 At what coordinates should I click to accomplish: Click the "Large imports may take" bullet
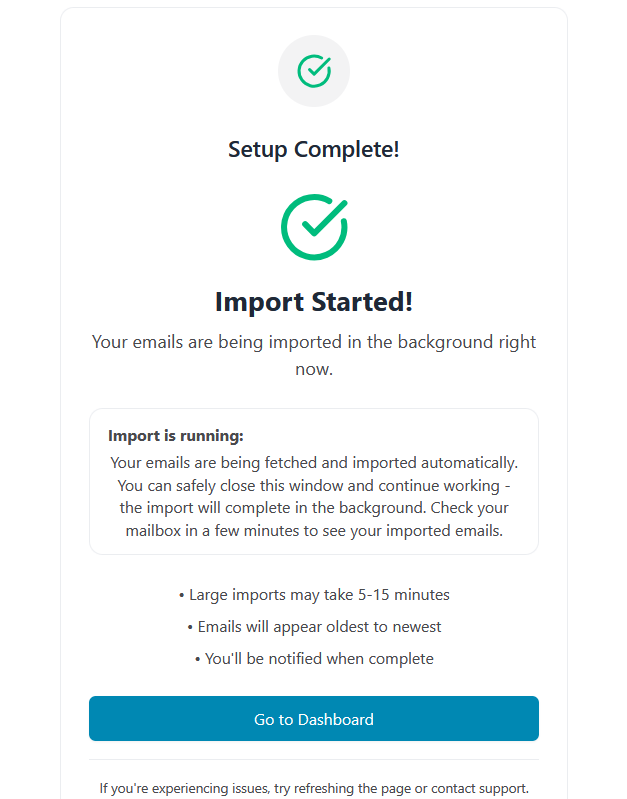click(270, 595)
